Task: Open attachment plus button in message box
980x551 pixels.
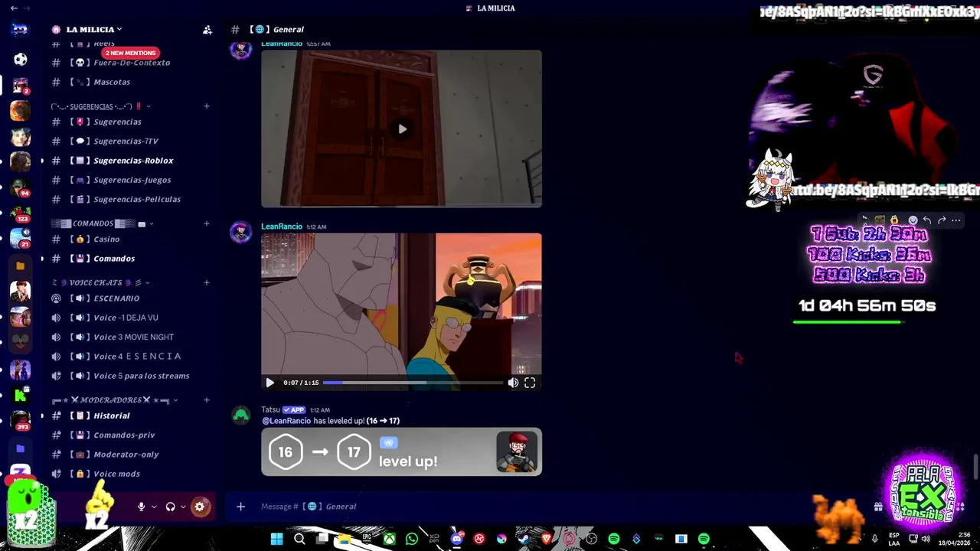Action: point(240,507)
